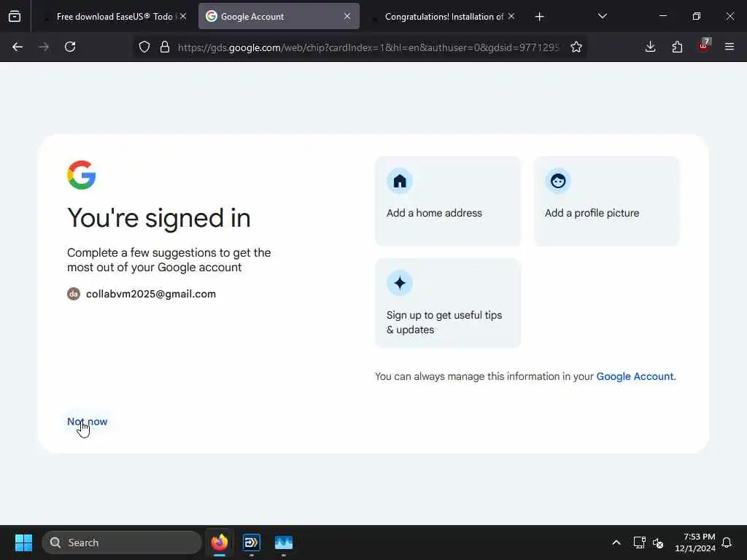Viewport: 747px width, 560px height.
Task: Go back to the previous page
Action: click(x=18, y=47)
